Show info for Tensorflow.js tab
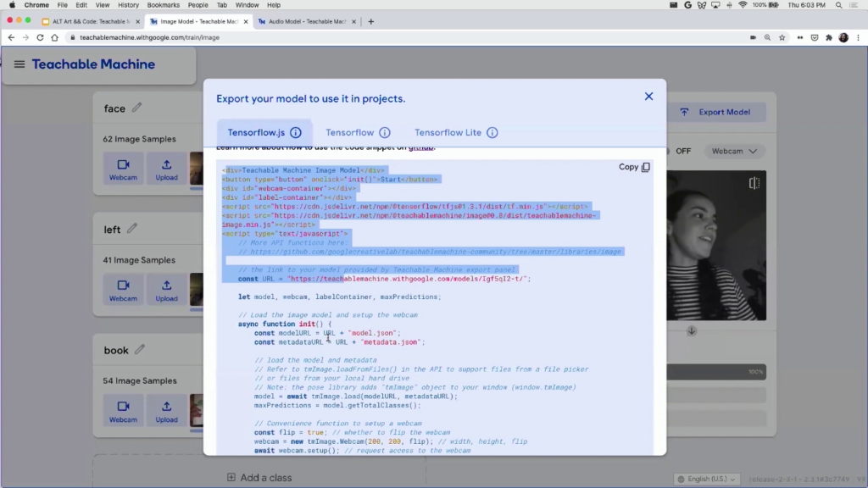Screen dimensions: 868x488 (296, 133)
